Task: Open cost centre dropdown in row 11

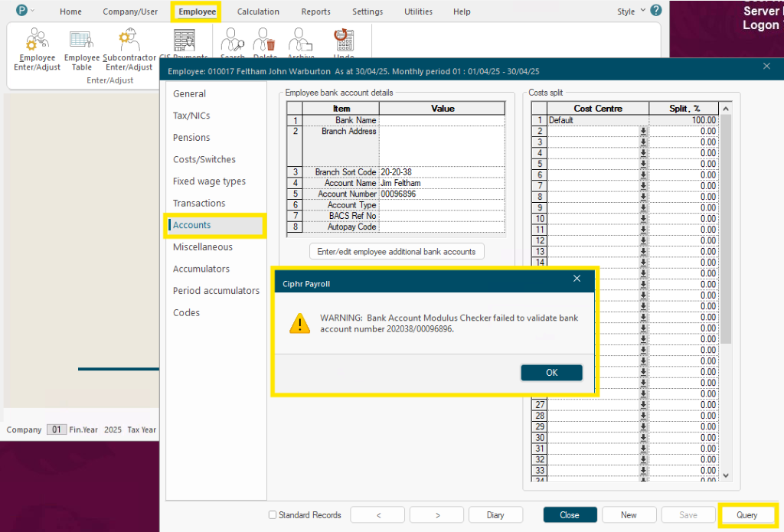Action: (643, 230)
